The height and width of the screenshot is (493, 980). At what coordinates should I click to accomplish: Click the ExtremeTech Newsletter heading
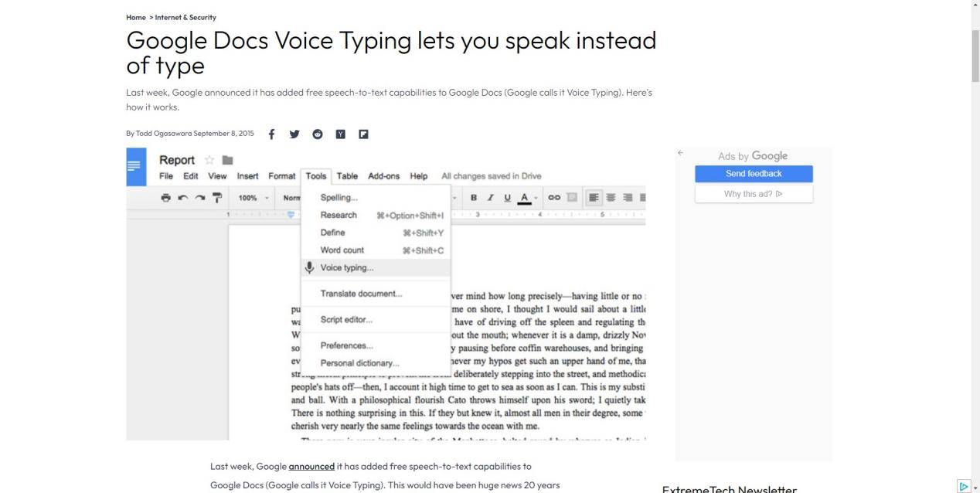[730, 489]
